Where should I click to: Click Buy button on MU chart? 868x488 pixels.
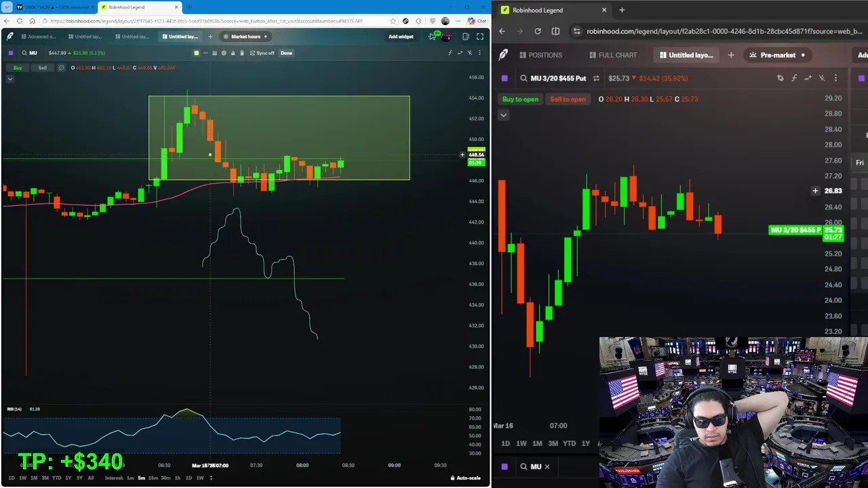pos(18,68)
